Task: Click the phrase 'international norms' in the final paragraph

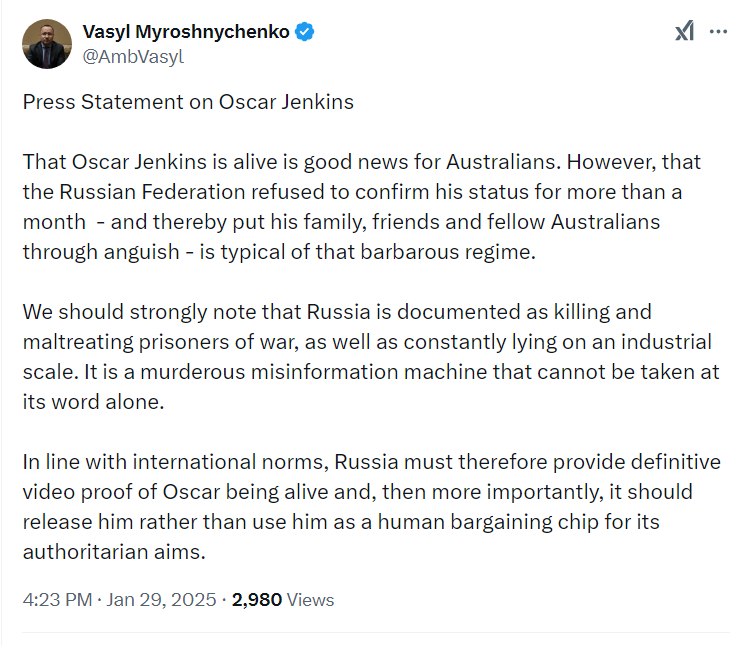Action: [x=230, y=462]
